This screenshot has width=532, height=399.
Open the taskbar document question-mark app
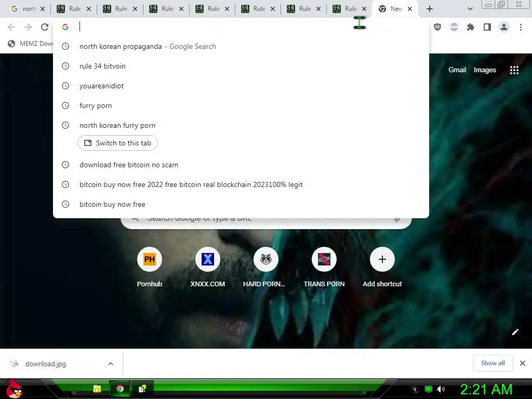click(142, 389)
